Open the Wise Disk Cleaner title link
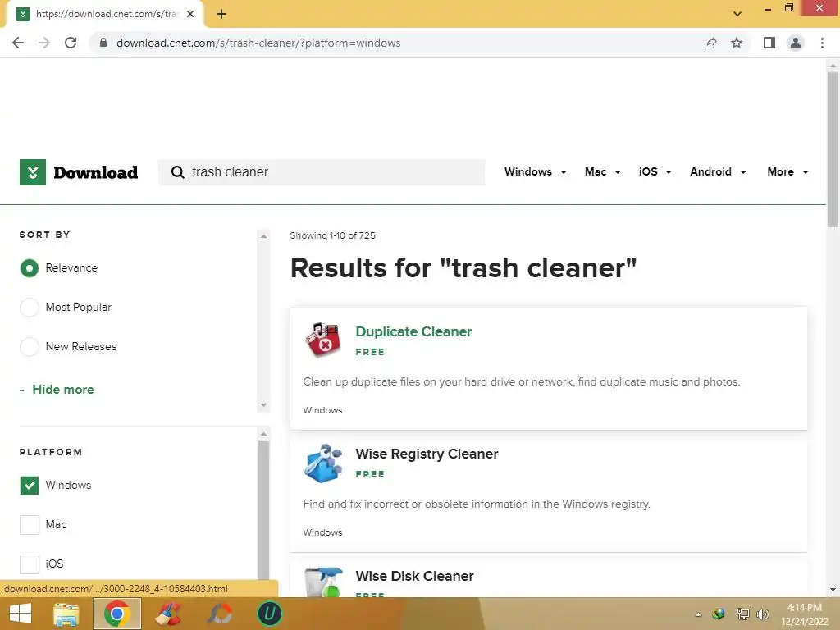 point(414,576)
